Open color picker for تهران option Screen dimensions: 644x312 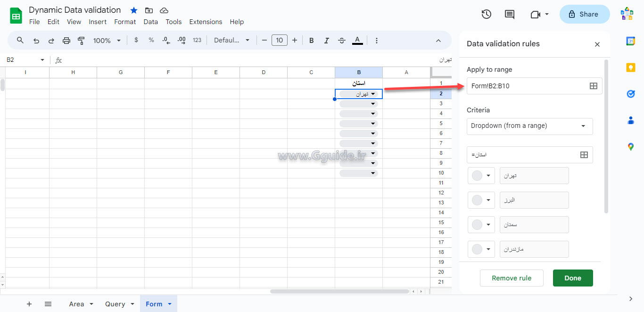pos(481,176)
